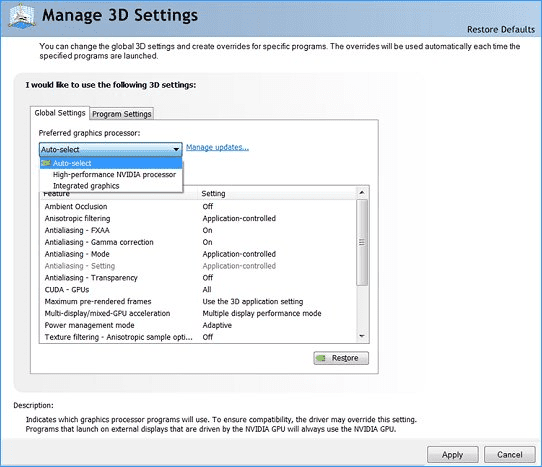Viewport: 542px width, 467px height.
Task: Click the green icon on Restore button
Action: click(321, 358)
